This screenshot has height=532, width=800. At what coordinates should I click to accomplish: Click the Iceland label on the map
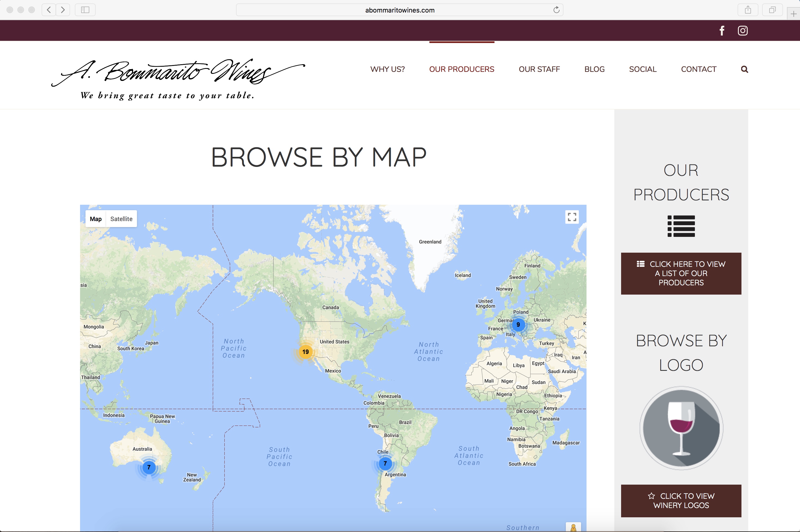463,275
